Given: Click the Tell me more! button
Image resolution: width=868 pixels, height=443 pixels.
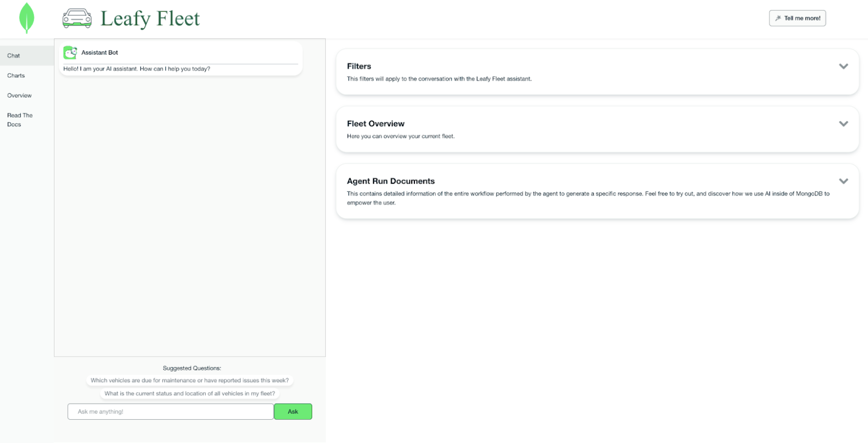Looking at the screenshot, I should coord(797,18).
